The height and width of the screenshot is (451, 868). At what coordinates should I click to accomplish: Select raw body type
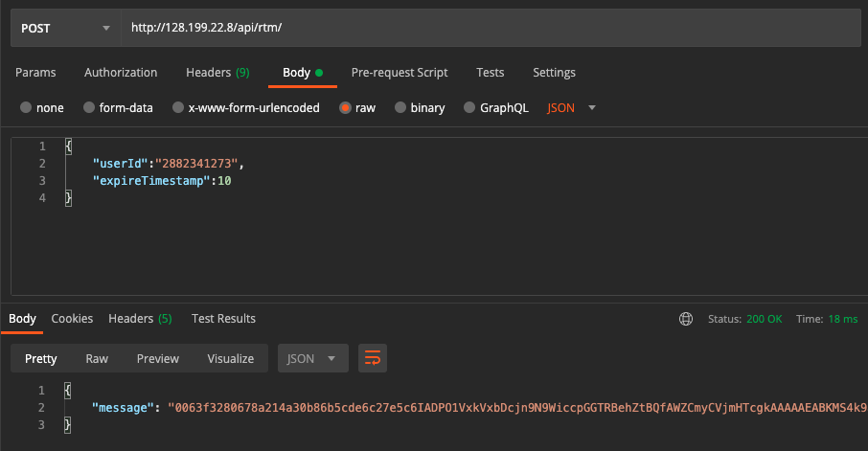(x=357, y=108)
